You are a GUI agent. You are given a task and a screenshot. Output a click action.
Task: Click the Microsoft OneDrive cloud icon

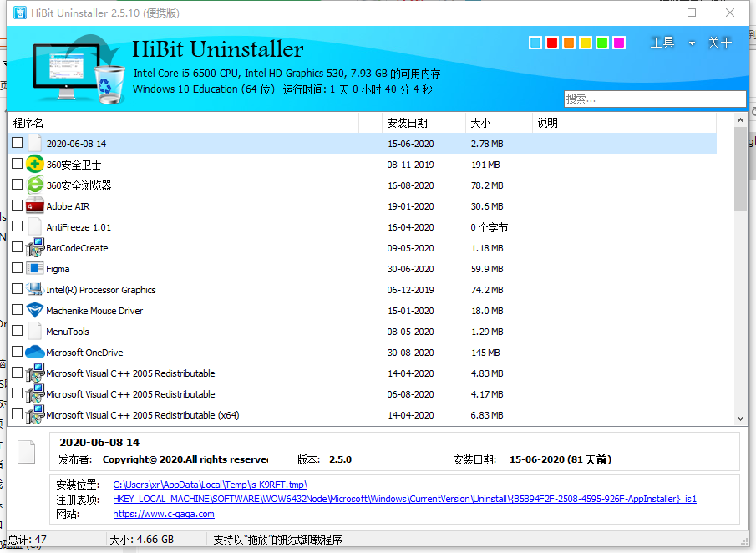(x=35, y=352)
